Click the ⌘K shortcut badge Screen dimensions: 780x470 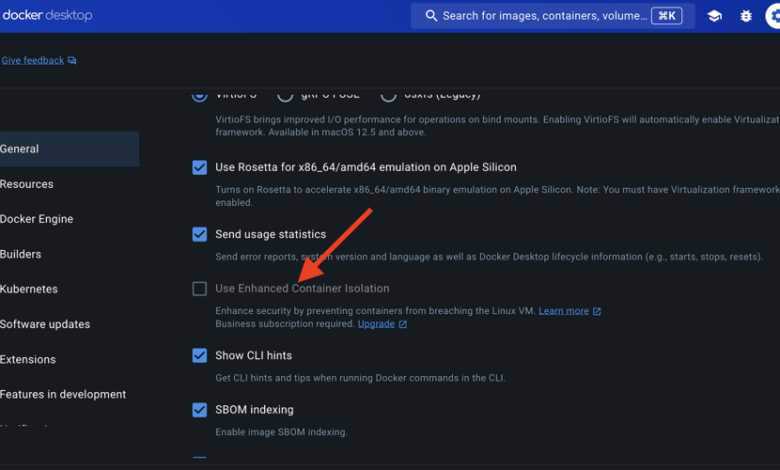click(x=667, y=16)
